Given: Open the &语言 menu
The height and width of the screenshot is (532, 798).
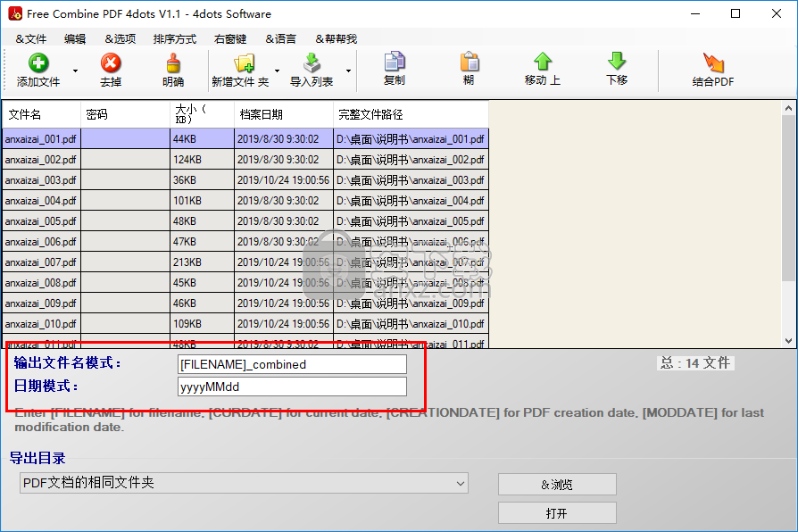Looking at the screenshot, I should (280, 38).
